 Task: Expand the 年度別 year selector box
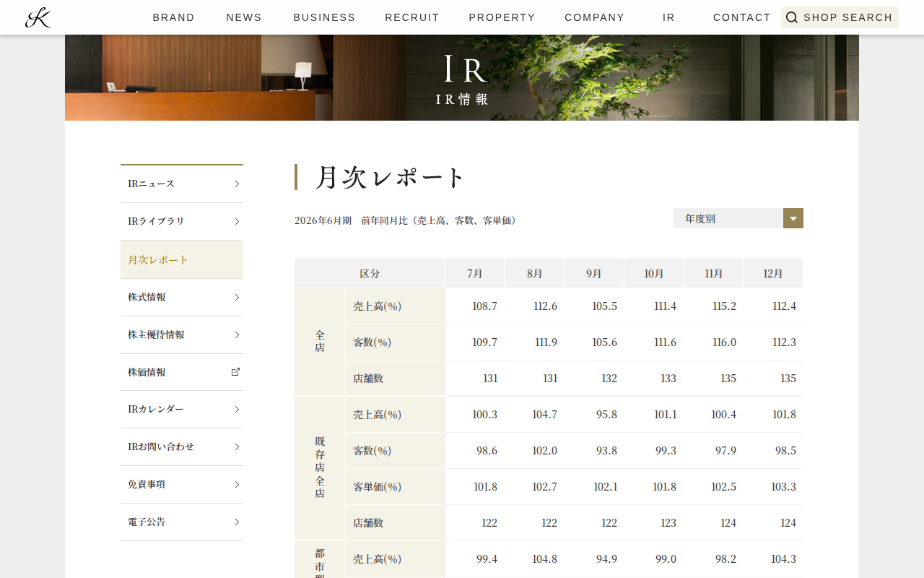pyautogui.click(x=738, y=218)
